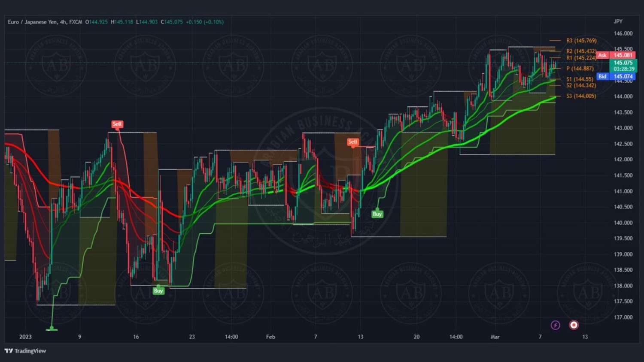This screenshot has width=644, height=362.
Task: Click the red record circle icon
Action: pos(574,325)
